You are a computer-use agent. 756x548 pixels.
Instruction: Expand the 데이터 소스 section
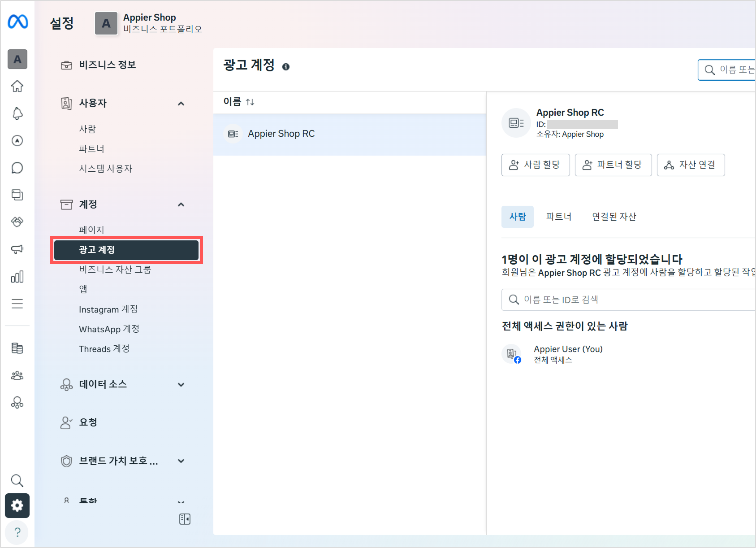click(181, 385)
